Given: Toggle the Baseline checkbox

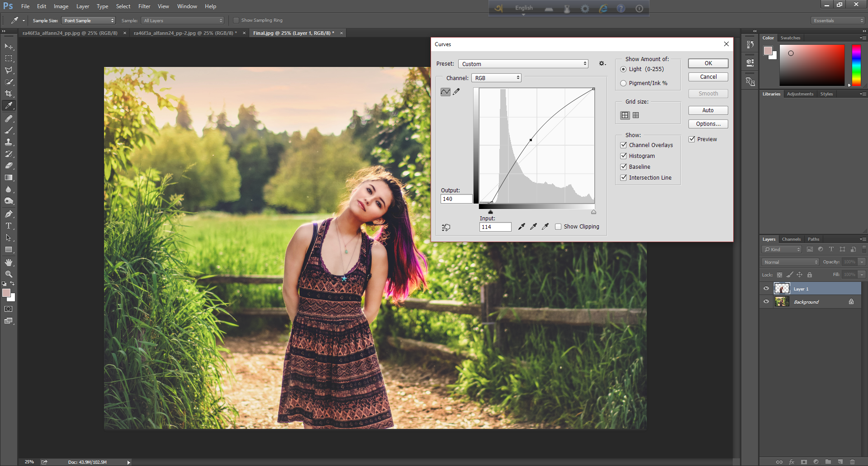Looking at the screenshot, I should pyautogui.click(x=623, y=166).
